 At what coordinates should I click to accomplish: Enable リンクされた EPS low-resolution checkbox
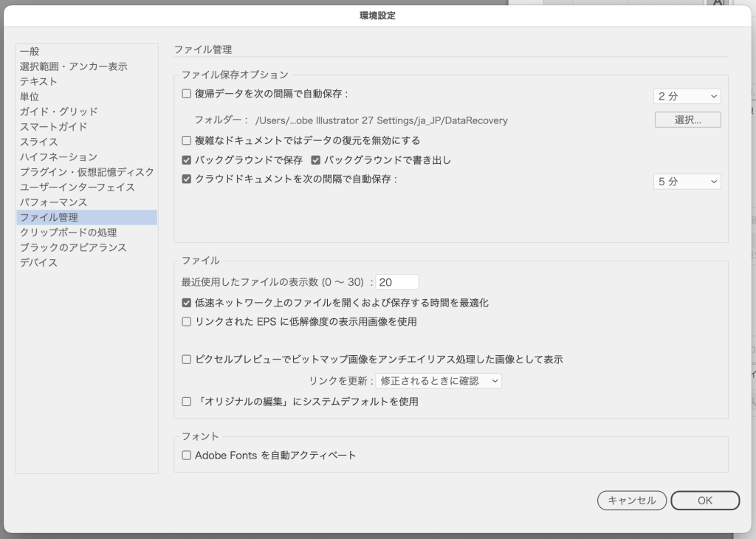187,322
